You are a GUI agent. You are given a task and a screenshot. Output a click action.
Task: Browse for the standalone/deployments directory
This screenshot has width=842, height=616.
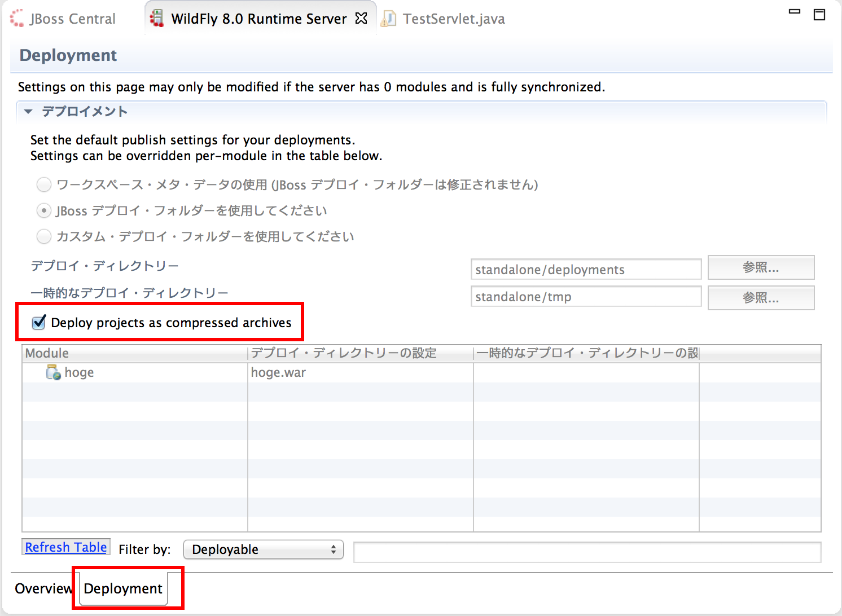761,267
